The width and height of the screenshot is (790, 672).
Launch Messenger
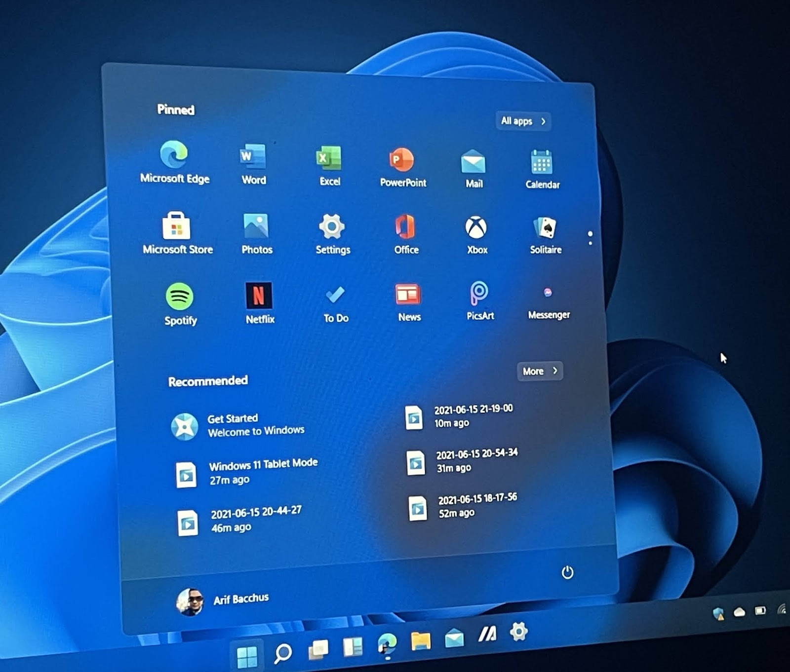(548, 292)
